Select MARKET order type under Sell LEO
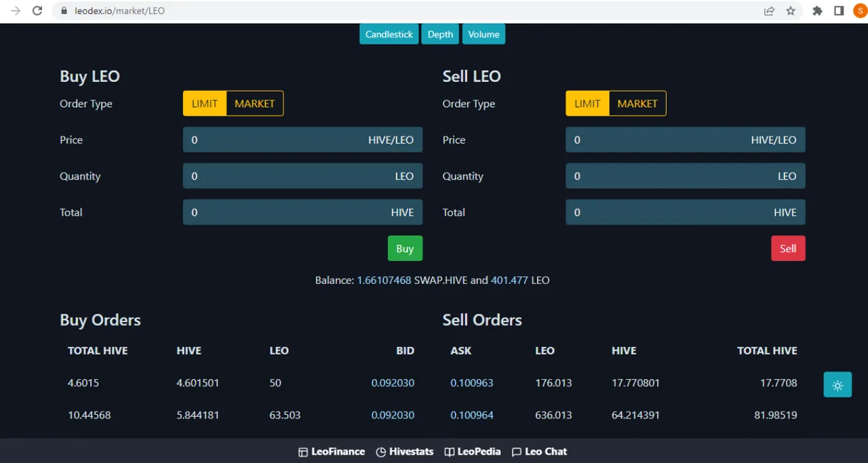The image size is (868, 463). (637, 104)
